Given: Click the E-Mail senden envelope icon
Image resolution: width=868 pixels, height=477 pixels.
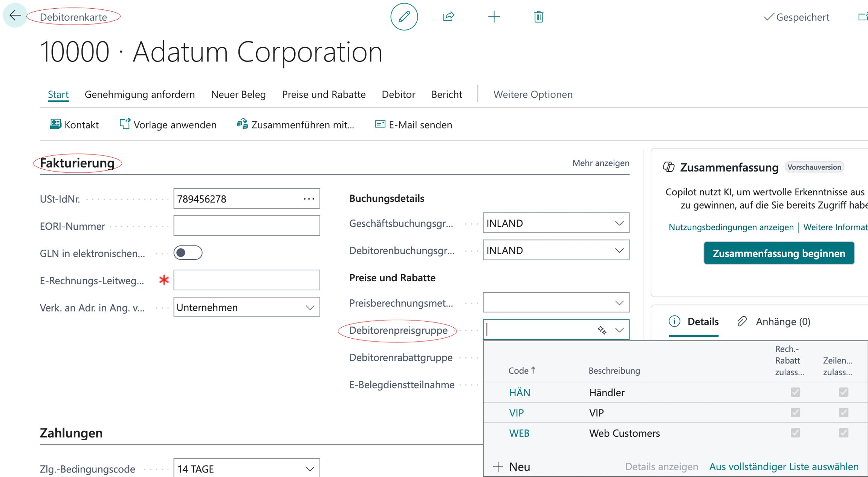Looking at the screenshot, I should coord(380,124).
